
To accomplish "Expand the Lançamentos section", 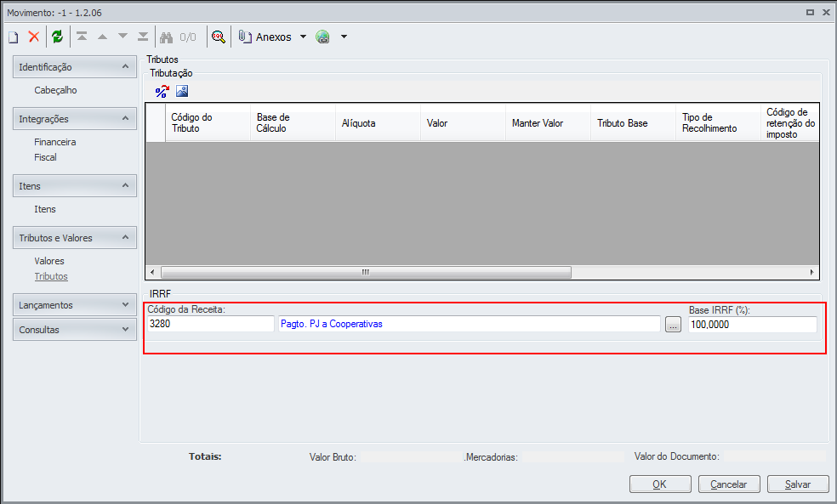I will tap(75, 305).
